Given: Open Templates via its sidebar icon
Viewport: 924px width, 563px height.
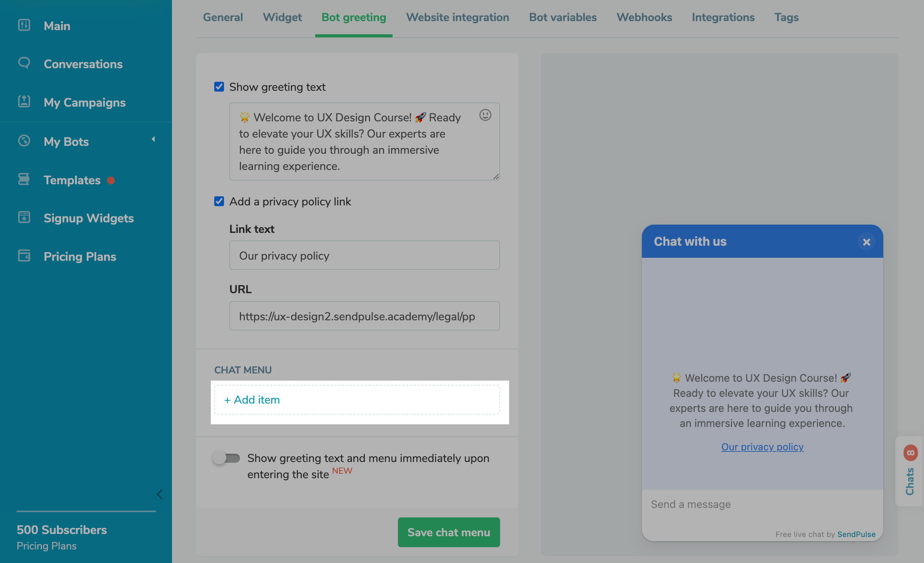Looking at the screenshot, I should coord(24,179).
